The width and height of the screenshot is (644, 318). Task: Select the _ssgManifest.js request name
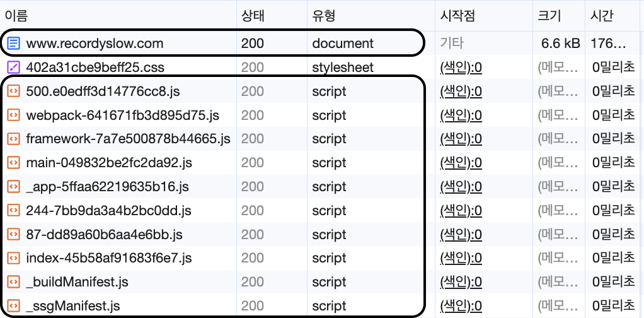point(73,306)
